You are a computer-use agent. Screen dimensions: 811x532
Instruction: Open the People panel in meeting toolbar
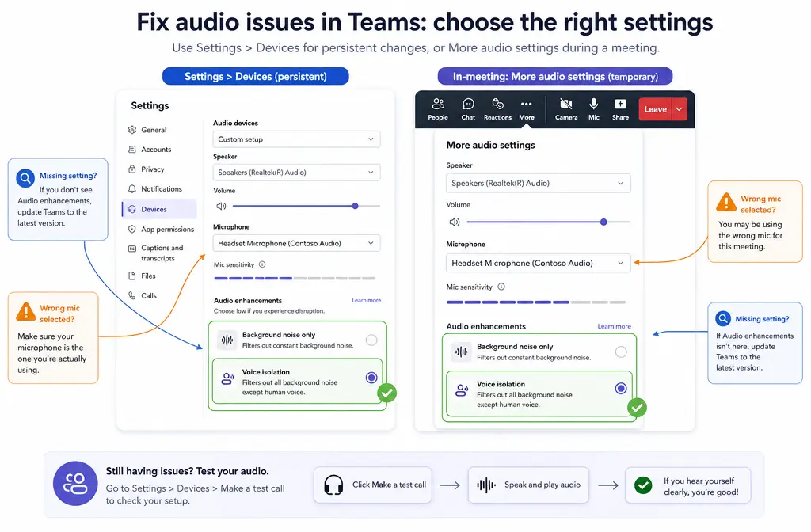(x=437, y=109)
